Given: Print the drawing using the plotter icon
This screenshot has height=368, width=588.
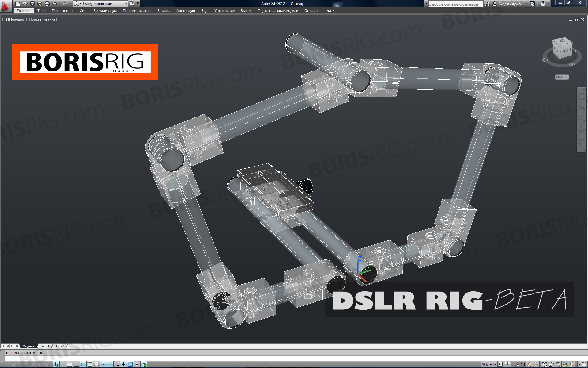Looking at the screenshot, I should click(x=47, y=4).
